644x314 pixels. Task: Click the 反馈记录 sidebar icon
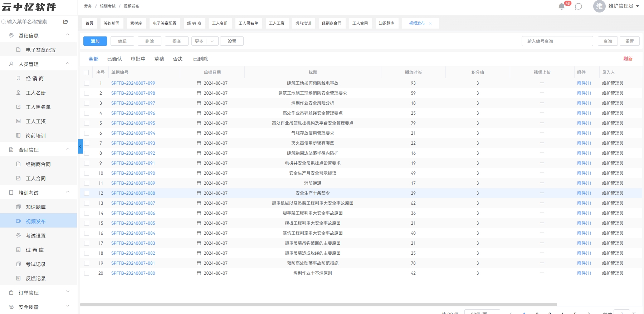click(18, 278)
